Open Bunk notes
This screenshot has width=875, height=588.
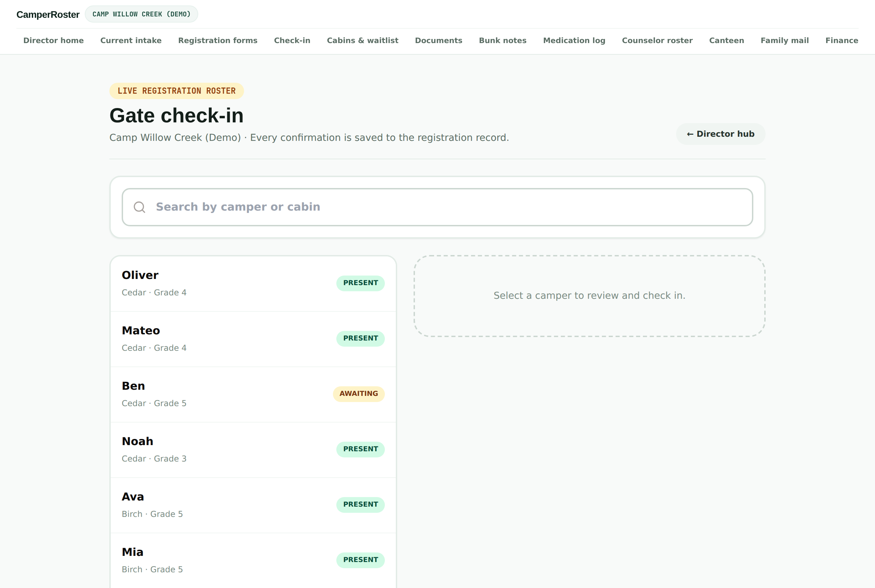(502, 40)
